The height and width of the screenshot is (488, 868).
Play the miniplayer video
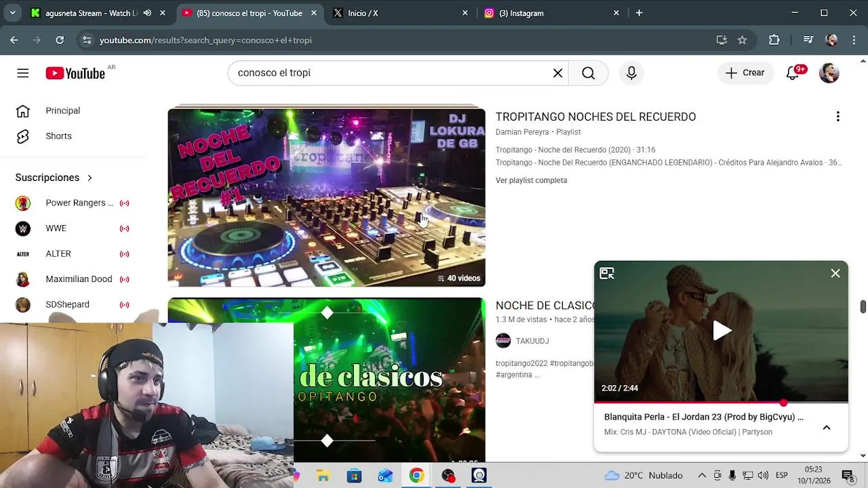[722, 331]
